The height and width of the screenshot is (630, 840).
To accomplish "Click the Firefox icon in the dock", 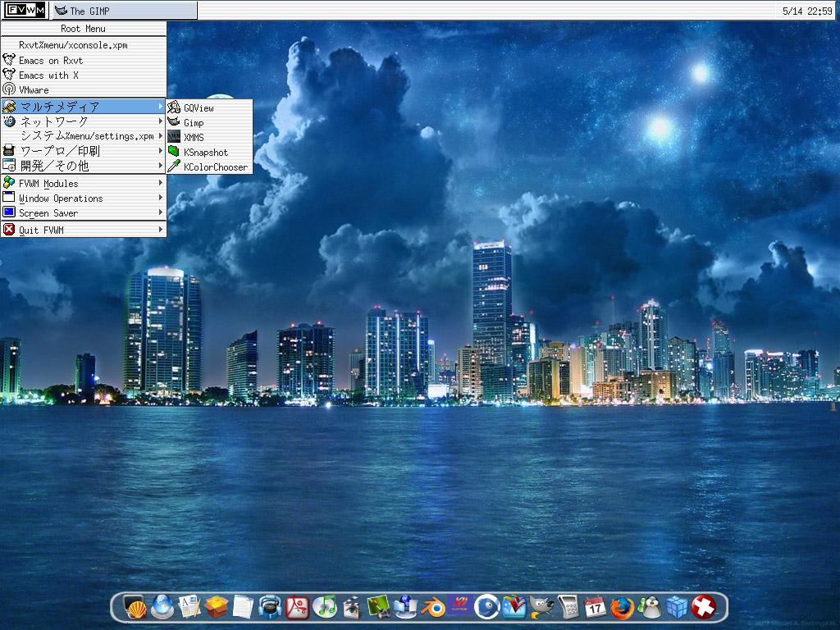I will [622, 607].
